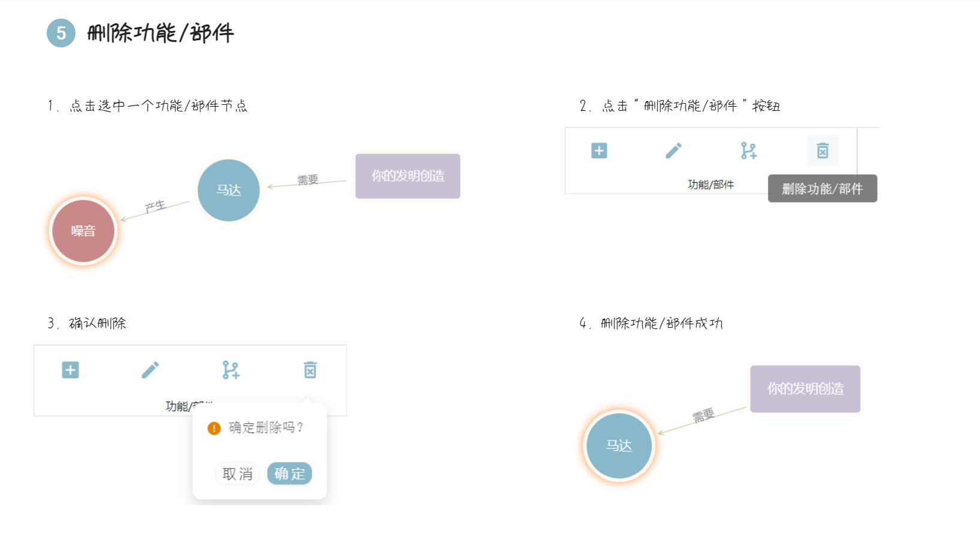Click the highlighted 马达 node in step 4
The width and height of the screenshot is (980, 540).
click(x=619, y=446)
